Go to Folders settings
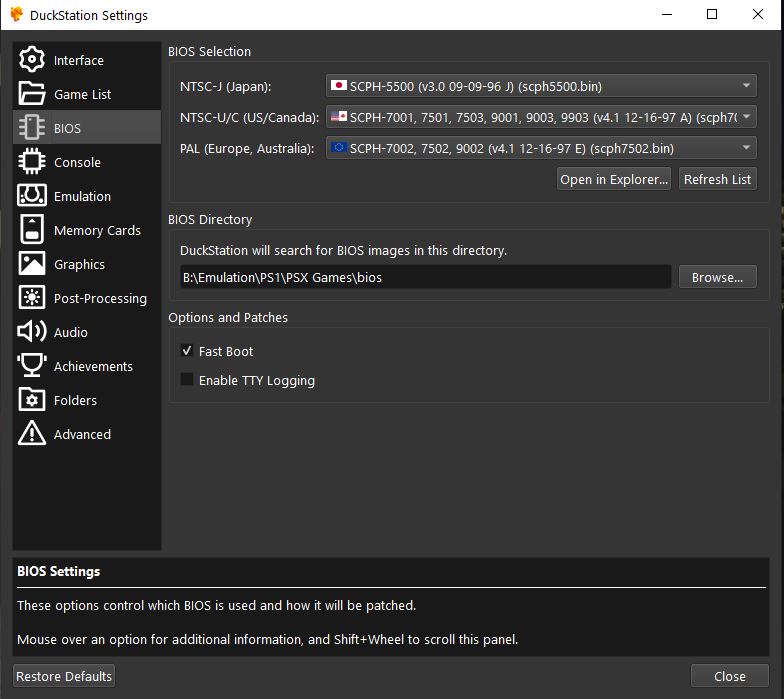Viewport: 784px width, 699px height. (x=86, y=400)
